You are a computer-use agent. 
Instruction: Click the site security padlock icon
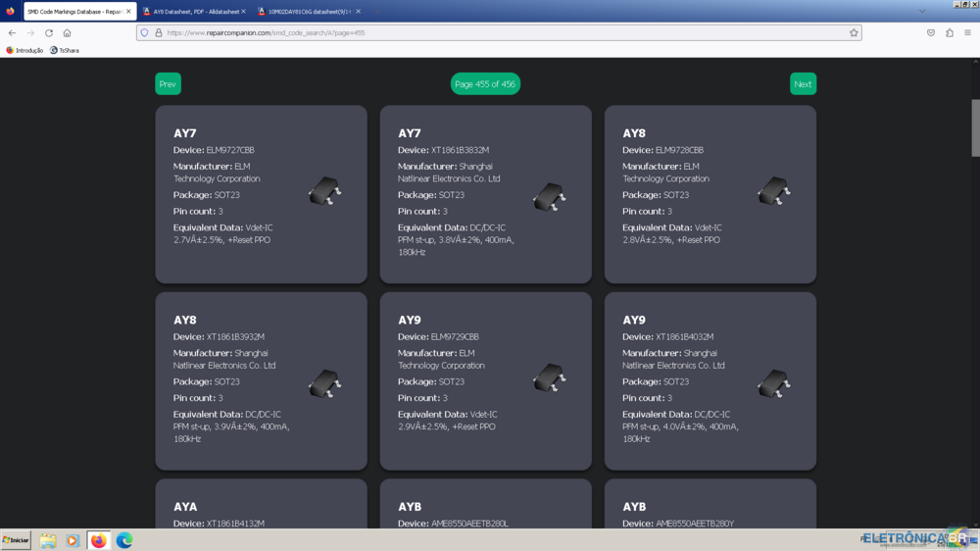[x=159, y=32]
